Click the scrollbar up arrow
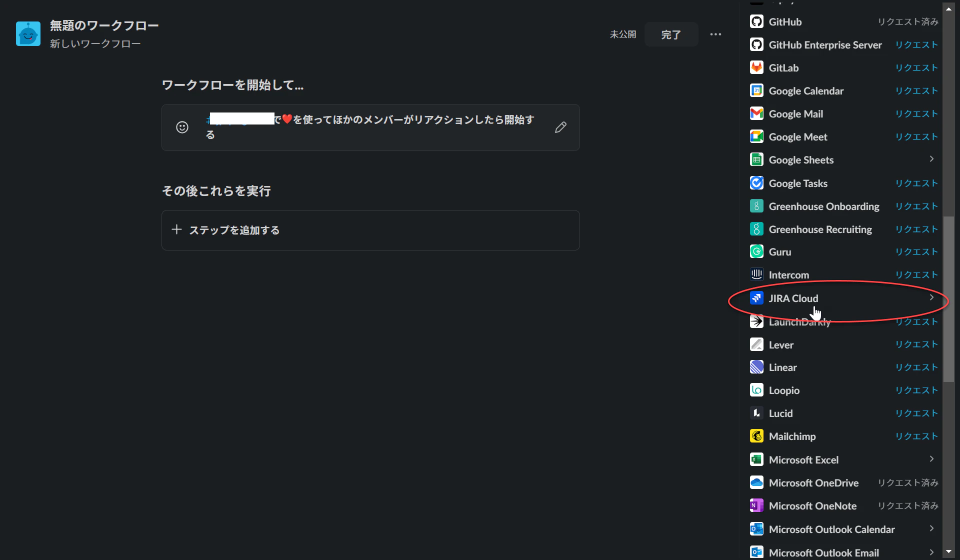 pyautogui.click(x=948, y=9)
